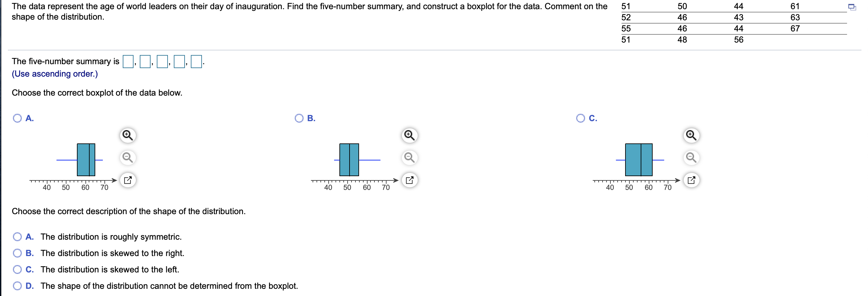This screenshot has height=296, width=868.
Task: Select boxplot option C
Action: click(x=581, y=118)
